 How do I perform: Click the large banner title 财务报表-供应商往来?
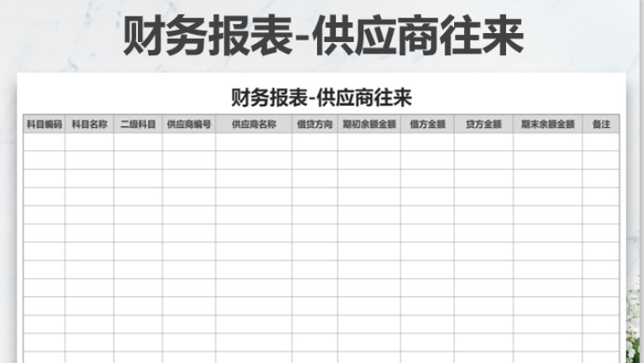click(323, 35)
